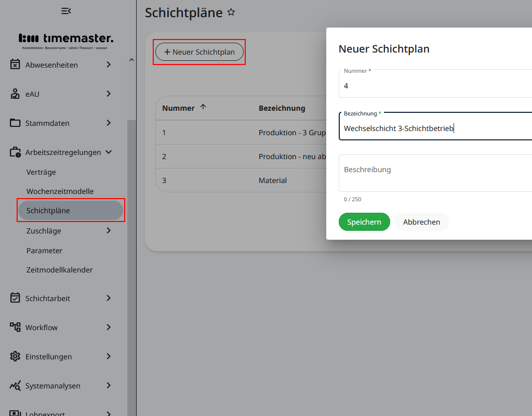Image resolution: width=532 pixels, height=416 pixels.
Task: Open the Einstellungen gear icon
Action: click(x=14, y=357)
